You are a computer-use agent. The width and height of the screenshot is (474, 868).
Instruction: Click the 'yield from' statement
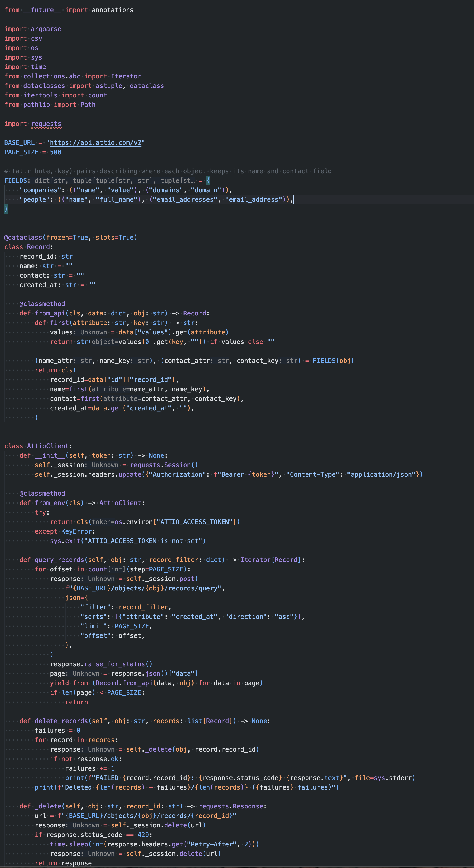click(157, 683)
